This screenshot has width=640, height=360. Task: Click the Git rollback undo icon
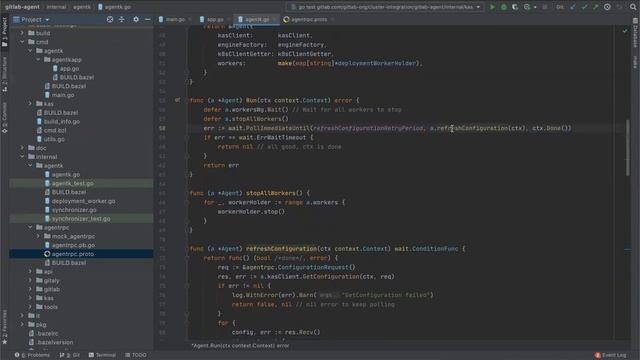tap(619, 7)
